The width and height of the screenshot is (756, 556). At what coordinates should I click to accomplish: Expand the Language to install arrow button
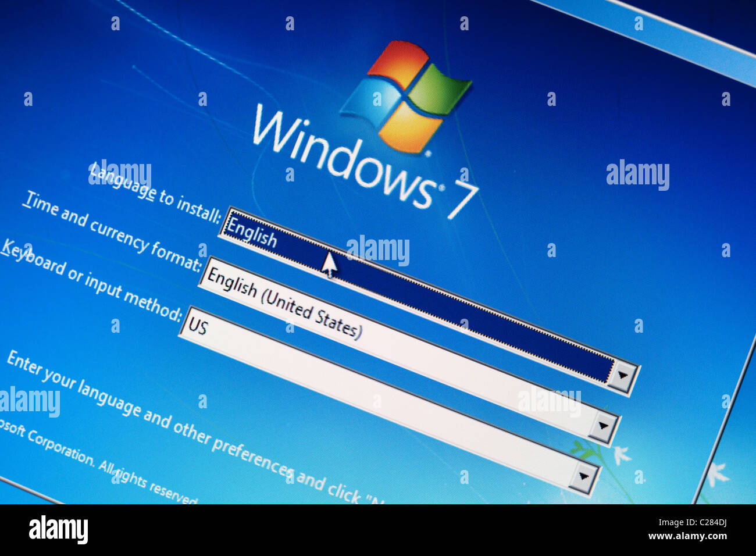[622, 377]
